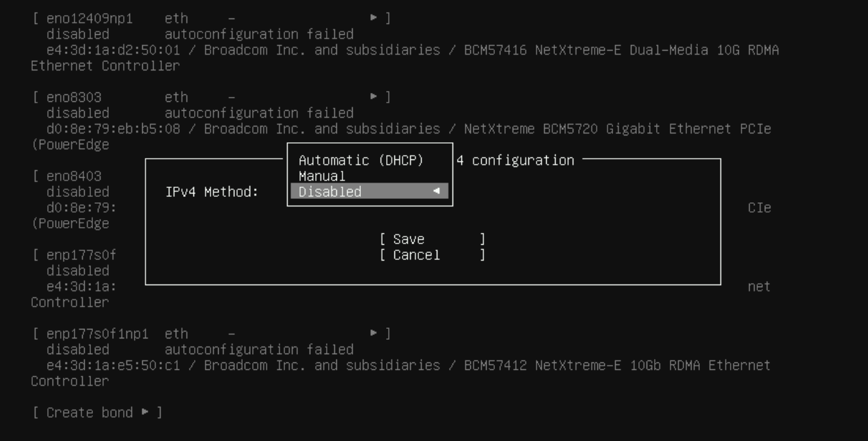
Task: Select the eno12409np1 interface name
Action: 90,18
